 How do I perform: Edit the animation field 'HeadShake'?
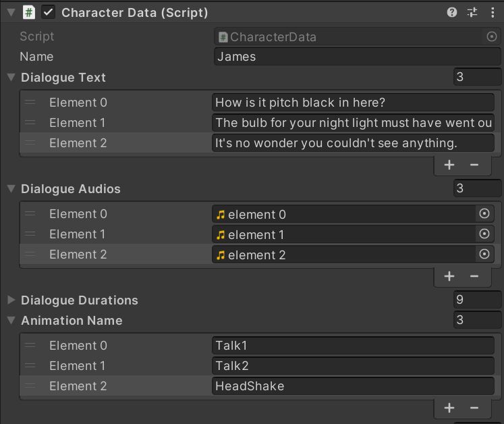point(353,386)
